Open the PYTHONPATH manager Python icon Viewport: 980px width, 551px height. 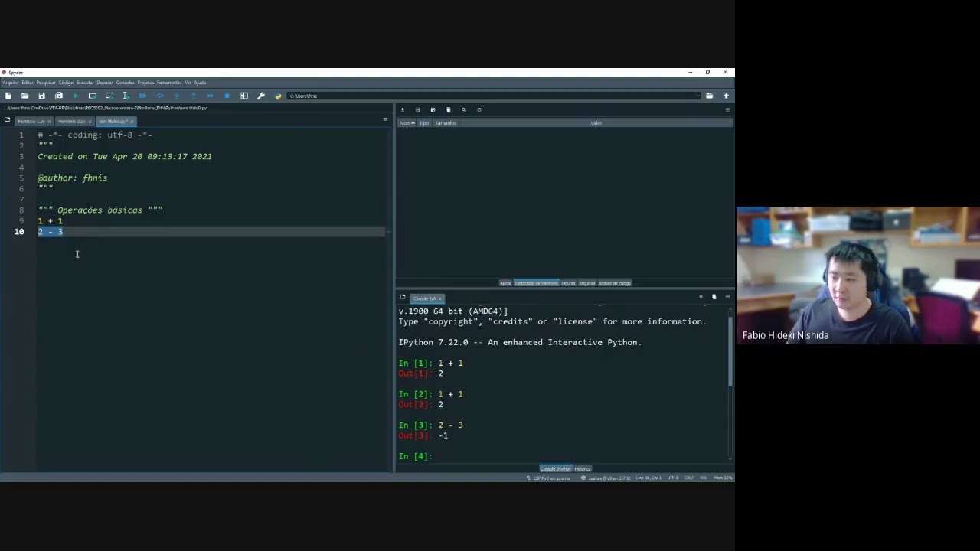pyautogui.click(x=278, y=96)
